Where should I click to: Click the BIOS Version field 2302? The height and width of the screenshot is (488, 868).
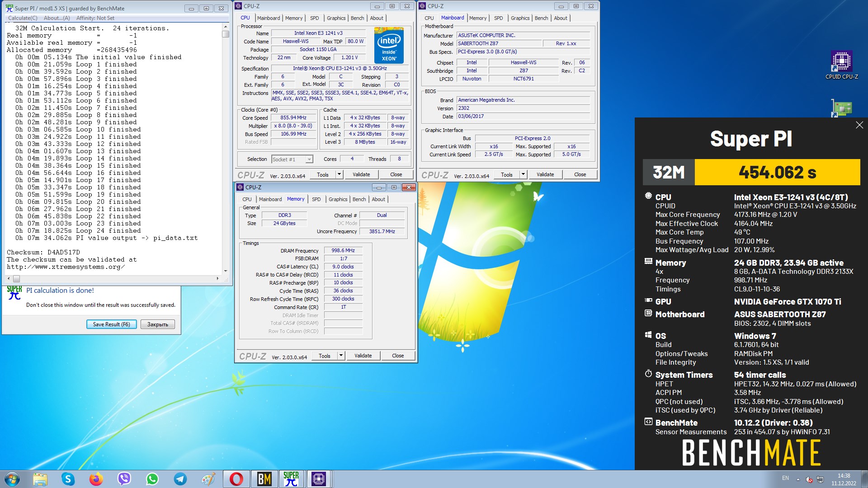[x=523, y=108]
